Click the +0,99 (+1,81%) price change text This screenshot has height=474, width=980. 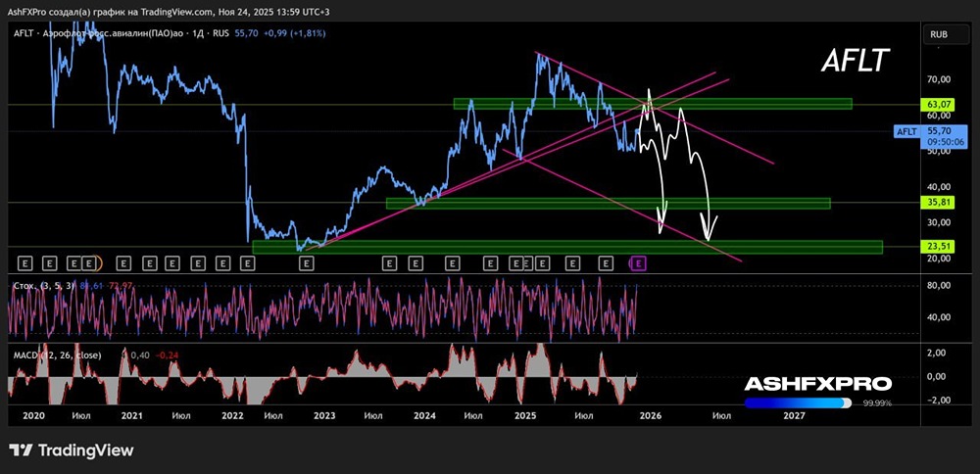point(293,33)
